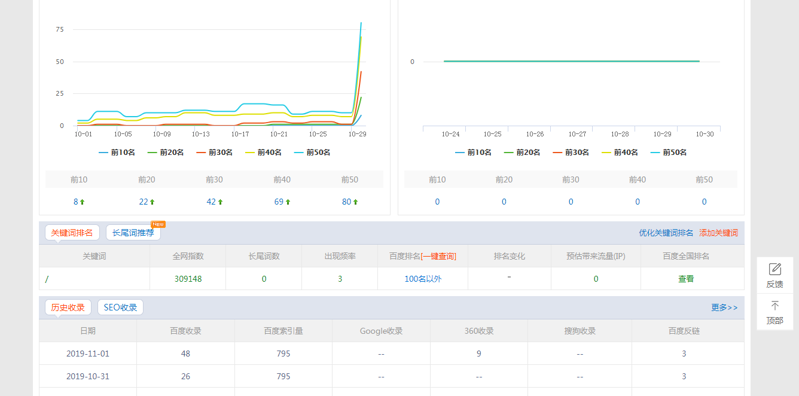This screenshot has height=396, width=799.
Task: Click the 预估带来流量(IP) column header
Action: (596, 256)
